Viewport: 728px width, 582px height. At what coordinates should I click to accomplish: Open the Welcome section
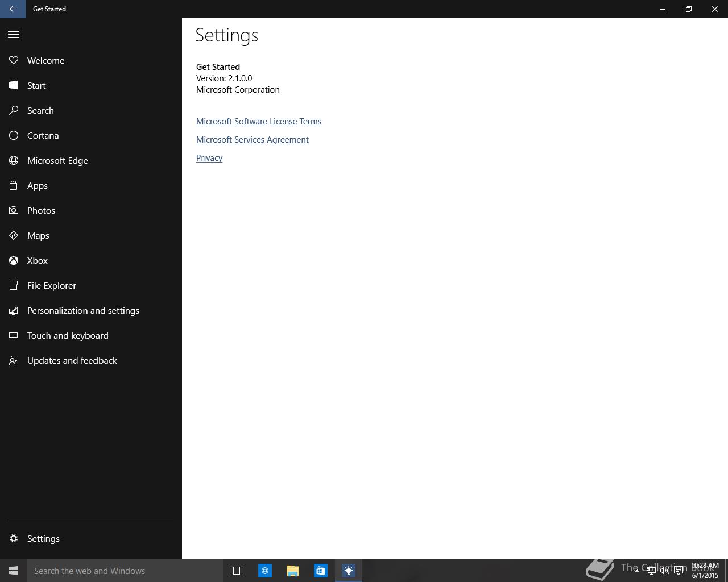click(x=91, y=60)
